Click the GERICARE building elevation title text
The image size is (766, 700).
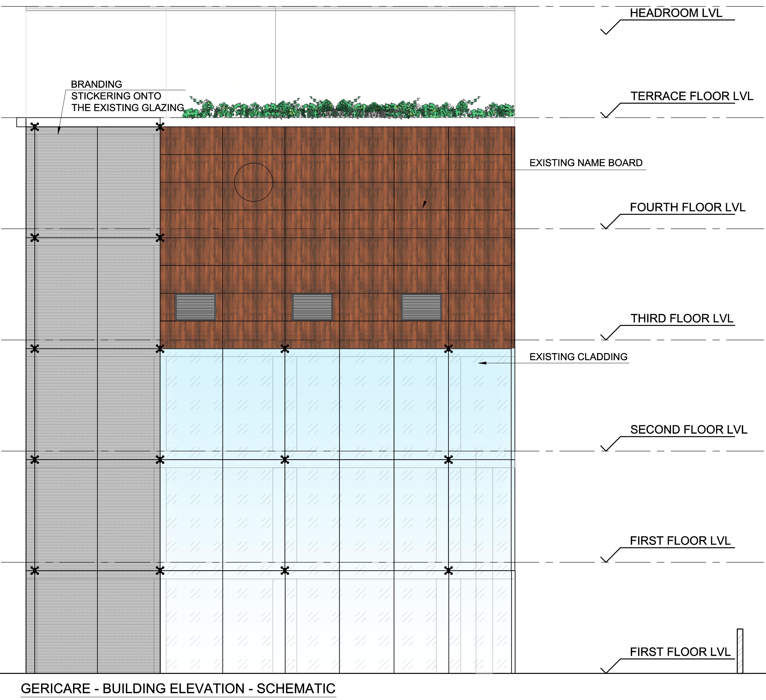point(178,688)
